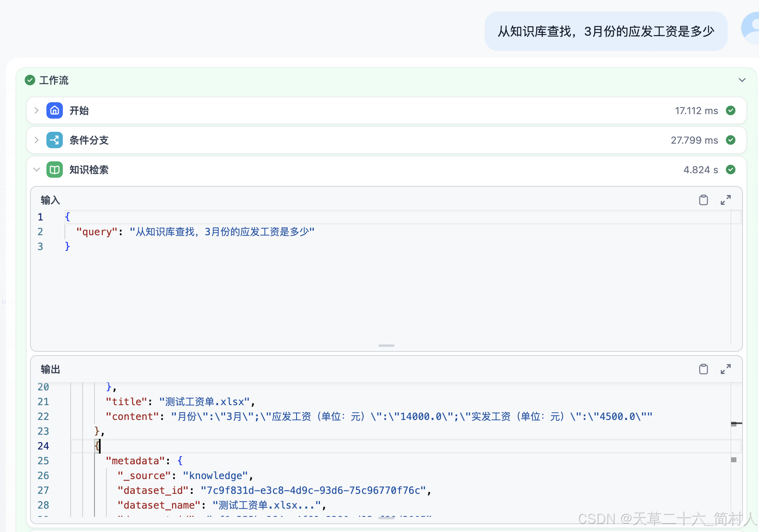Click the 输出 panel bottom resize handle
Image resolution: width=759 pixels, height=532 pixels.
tap(386, 518)
